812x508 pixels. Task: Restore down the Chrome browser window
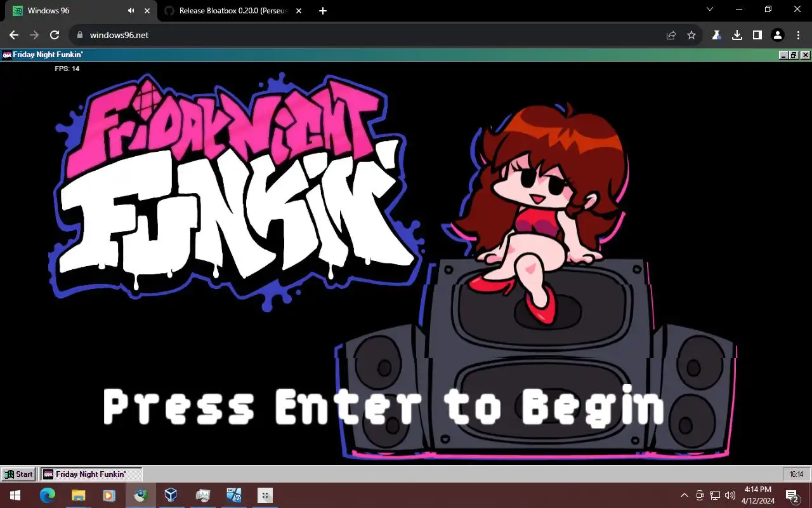[768, 10]
